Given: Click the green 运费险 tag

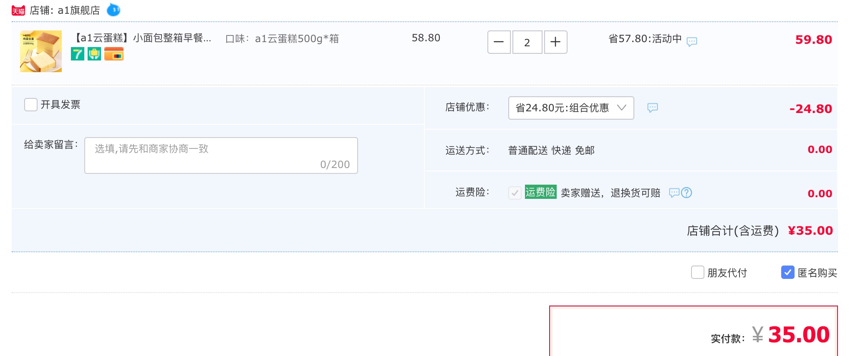Looking at the screenshot, I should 540,192.
